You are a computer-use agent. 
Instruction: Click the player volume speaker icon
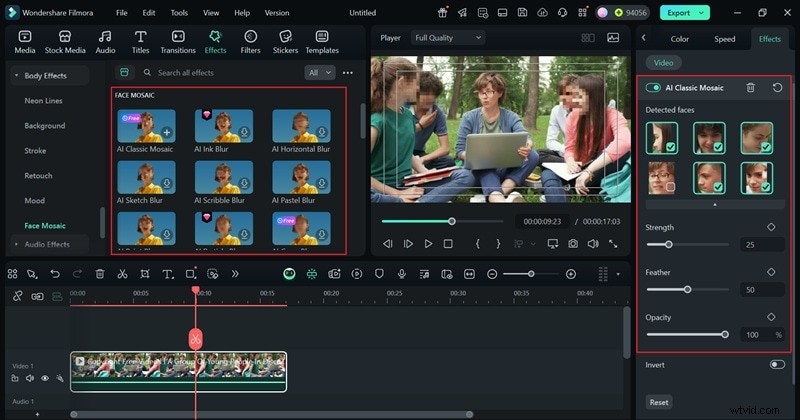coord(593,244)
